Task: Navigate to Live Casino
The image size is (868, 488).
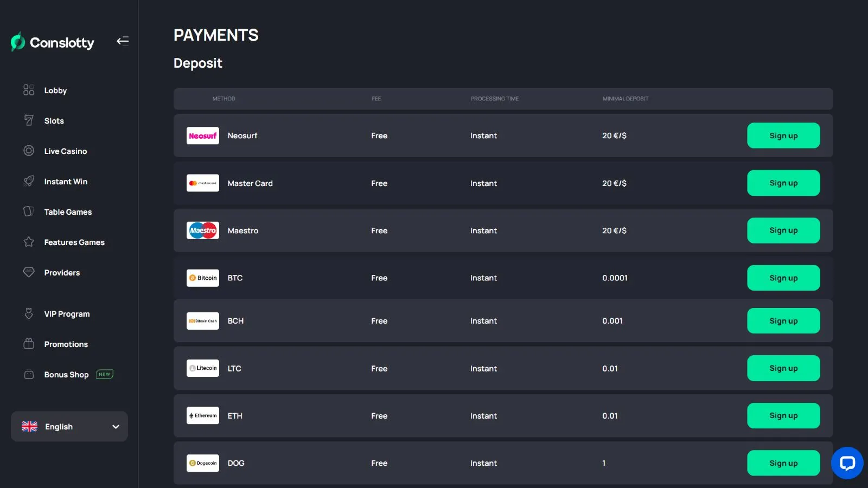Action: [65, 151]
